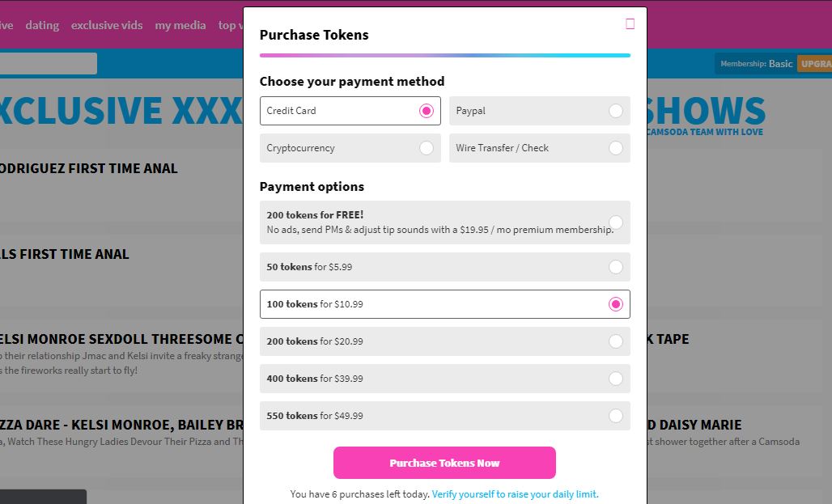832x504 pixels.
Task: Go to exclusive vids tab
Action: point(107,25)
